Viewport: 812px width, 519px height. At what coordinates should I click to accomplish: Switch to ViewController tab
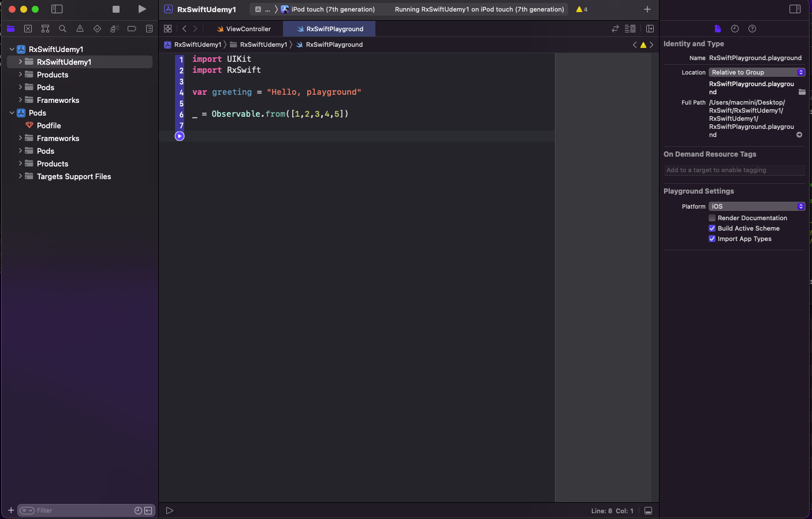click(x=243, y=29)
